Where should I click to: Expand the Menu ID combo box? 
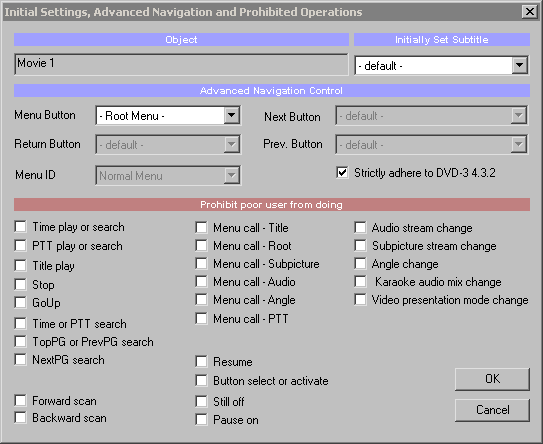(x=231, y=176)
